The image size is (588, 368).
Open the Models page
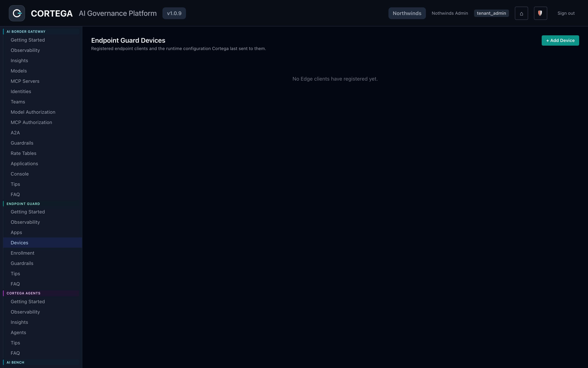[x=42, y=71]
